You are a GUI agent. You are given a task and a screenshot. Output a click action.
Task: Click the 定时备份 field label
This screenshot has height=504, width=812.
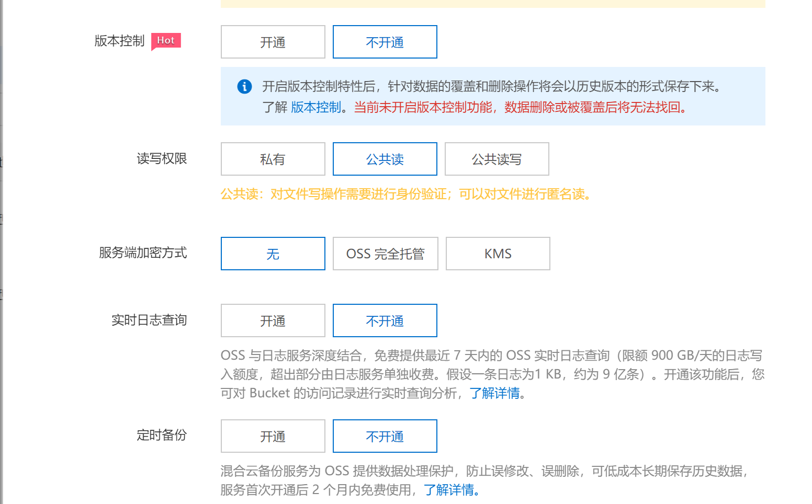[162, 435]
